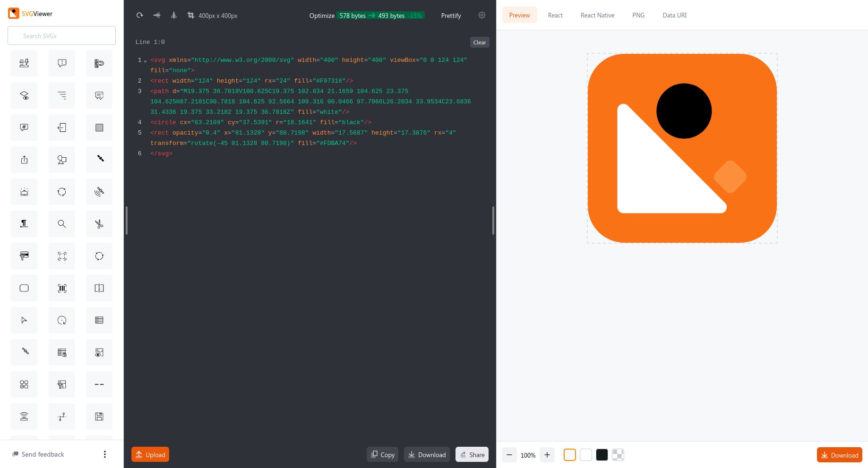This screenshot has height=468, width=868.
Task: Rotate the SVG artwork
Action: coord(139,15)
